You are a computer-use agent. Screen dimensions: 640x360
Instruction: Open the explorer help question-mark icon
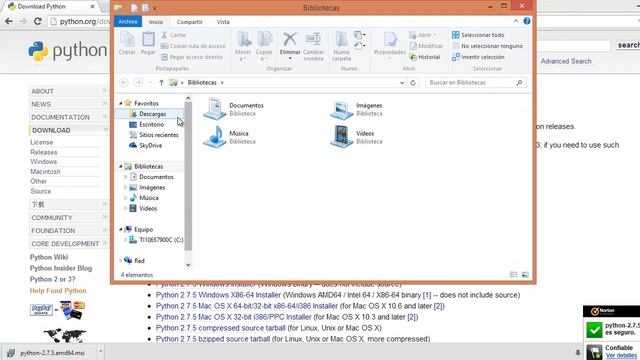[527, 21]
